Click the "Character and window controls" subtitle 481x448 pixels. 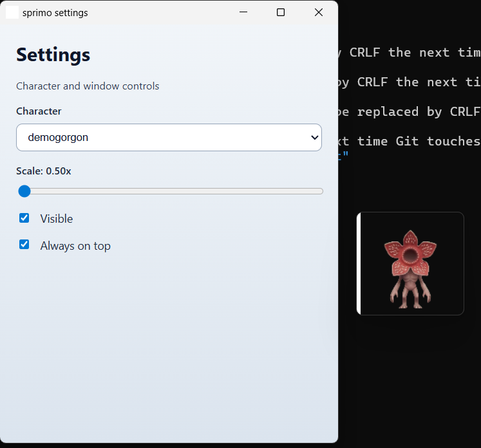point(88,86)
